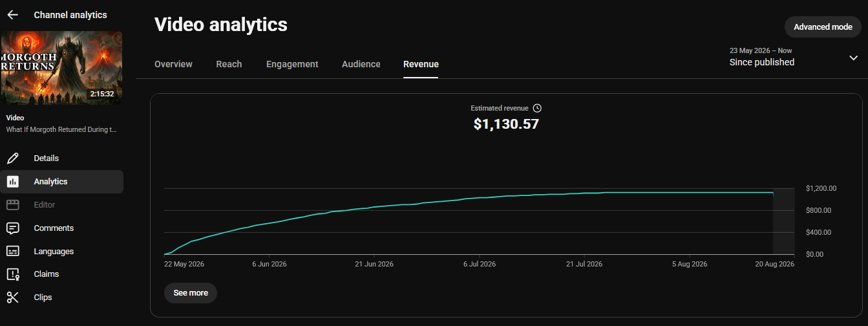
Task: Open the Engagement tab
Action: pos(292,64)
